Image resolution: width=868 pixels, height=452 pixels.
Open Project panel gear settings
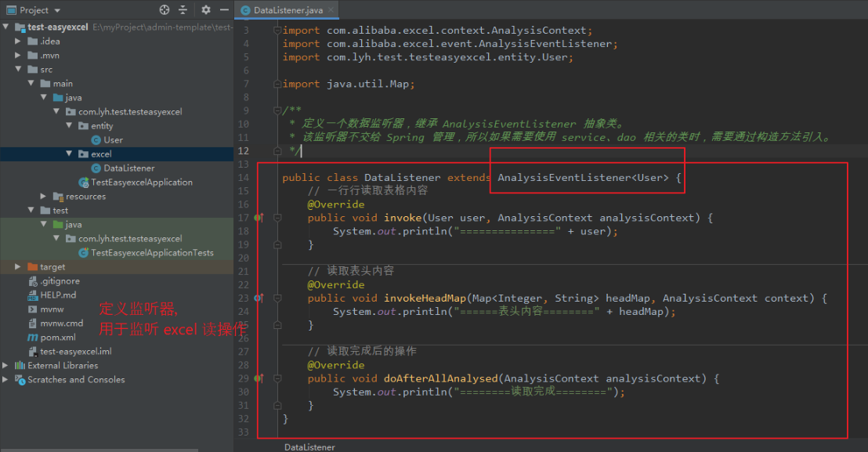pyautogui.click(x=206, y=10)
